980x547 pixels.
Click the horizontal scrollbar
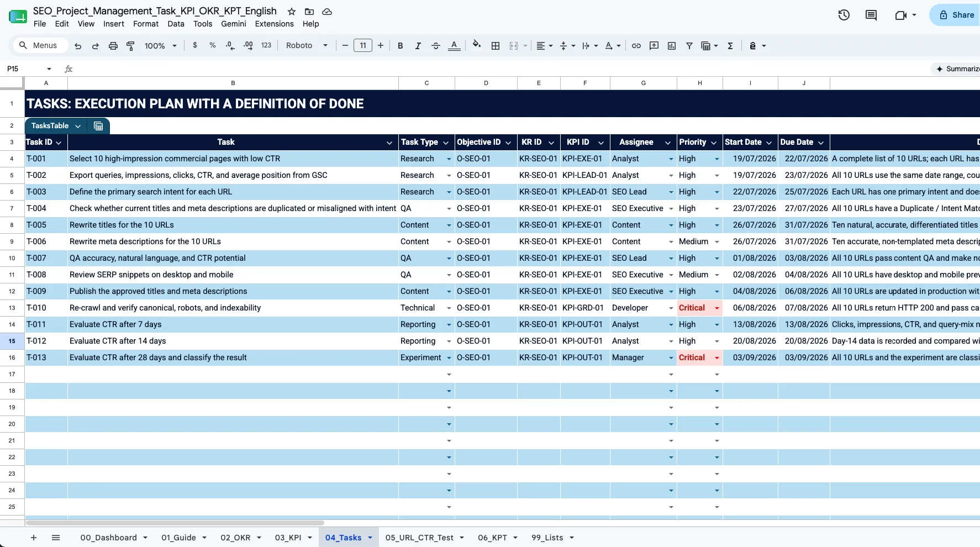click(x=175, y=522)
